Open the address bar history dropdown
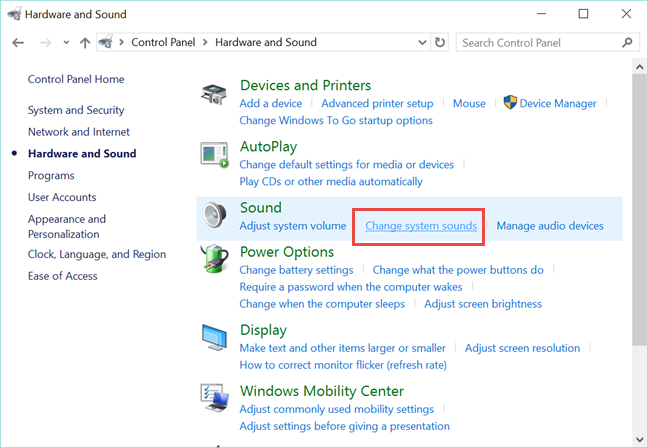Viewport: 648px width, 448px height. (420, 43)
